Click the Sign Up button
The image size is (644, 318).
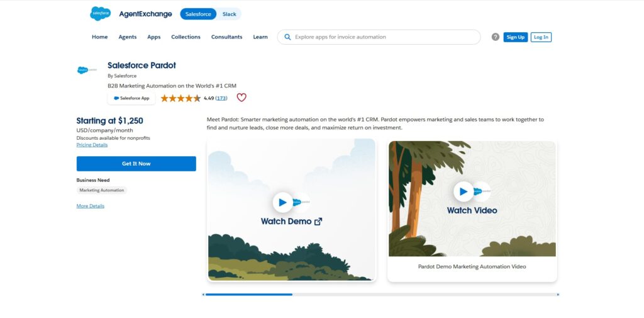click(516, 37)
